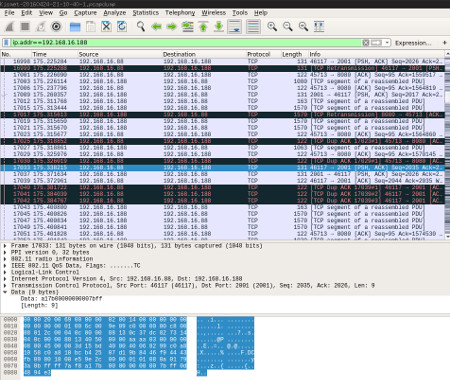Open the Edit menu
450x380 pixels.
pos(27,13)
